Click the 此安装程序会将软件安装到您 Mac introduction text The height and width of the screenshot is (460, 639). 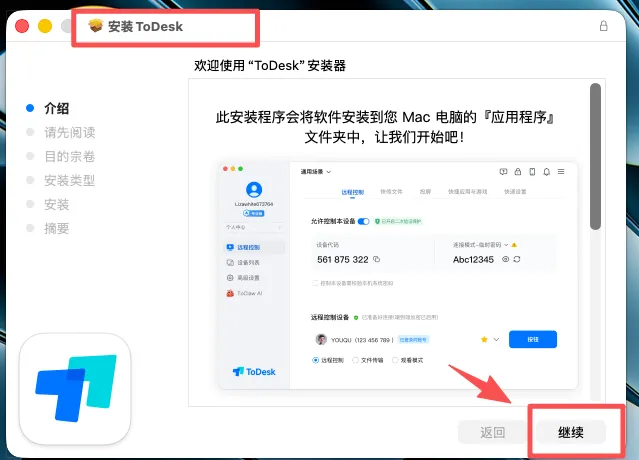pos(385,127)
